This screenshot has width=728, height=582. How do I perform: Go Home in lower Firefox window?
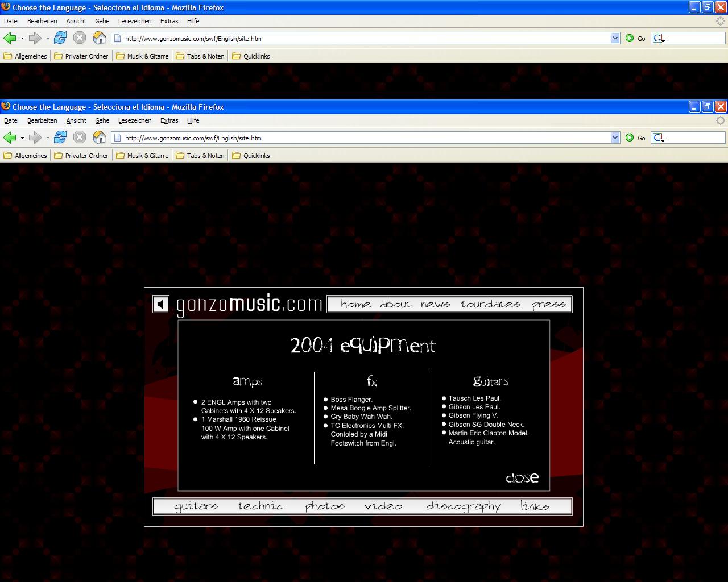click(100, 138)
